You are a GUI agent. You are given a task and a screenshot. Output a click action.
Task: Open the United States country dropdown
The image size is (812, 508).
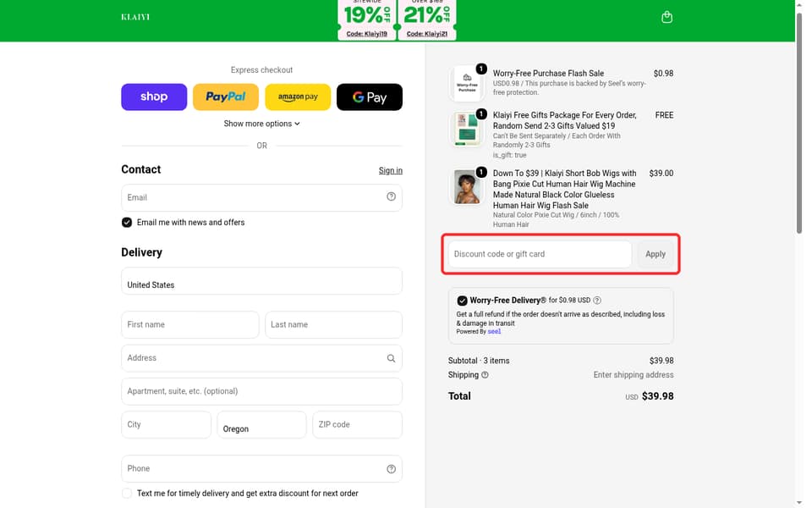pyautogui.click(x=261, y=281)
